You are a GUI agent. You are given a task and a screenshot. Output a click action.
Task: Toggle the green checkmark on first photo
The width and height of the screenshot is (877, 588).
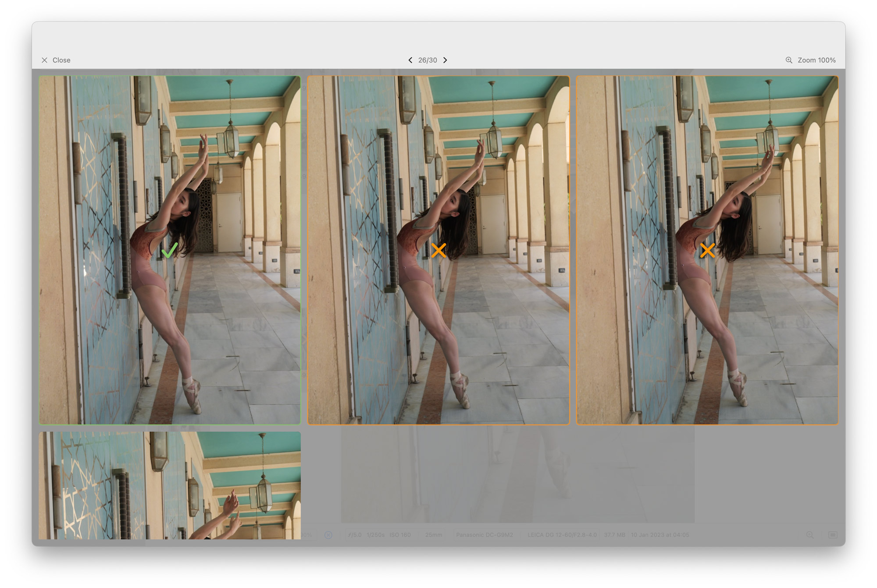pyautogui.click(x=170, y=250)
